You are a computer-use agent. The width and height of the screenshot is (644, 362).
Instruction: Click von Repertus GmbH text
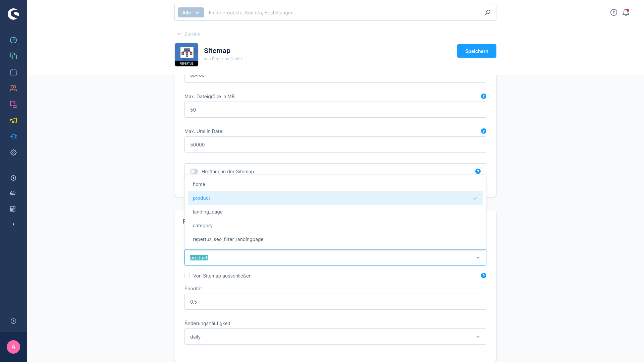point(223,59)
